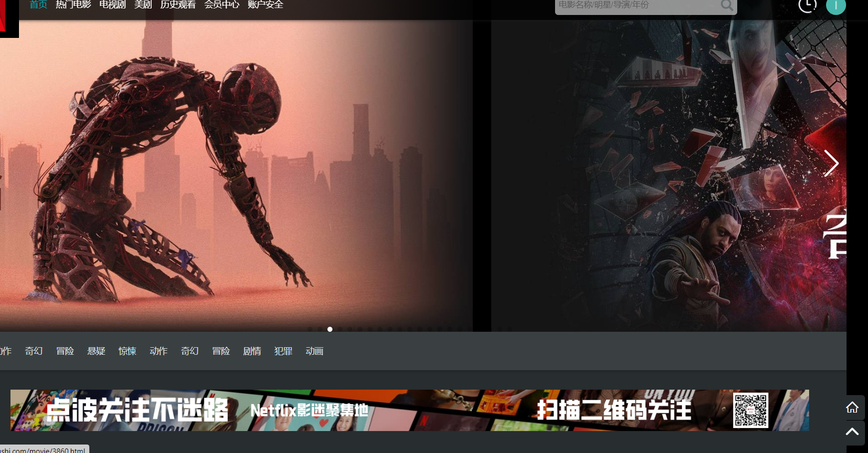Click the home icon button
This screenshot has width=868, height=453.
(x=852, y=408)
